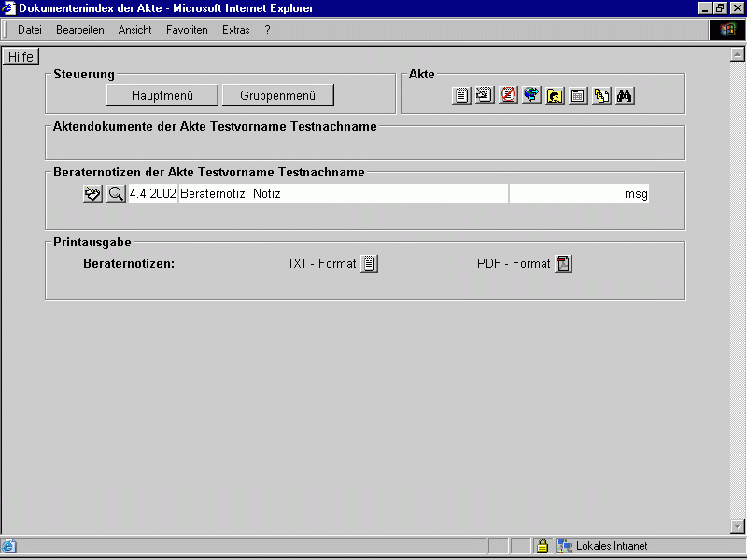747x560 pixels.
Task: Open the Datei menu
Action: 30,30
